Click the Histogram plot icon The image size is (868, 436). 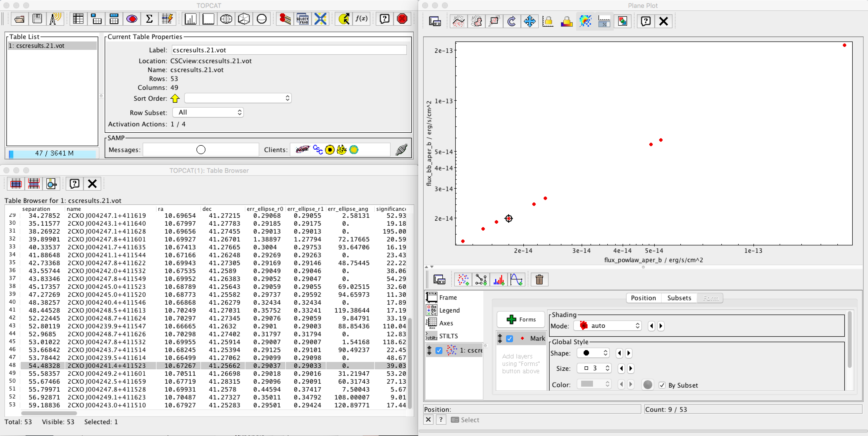[190, 19]
